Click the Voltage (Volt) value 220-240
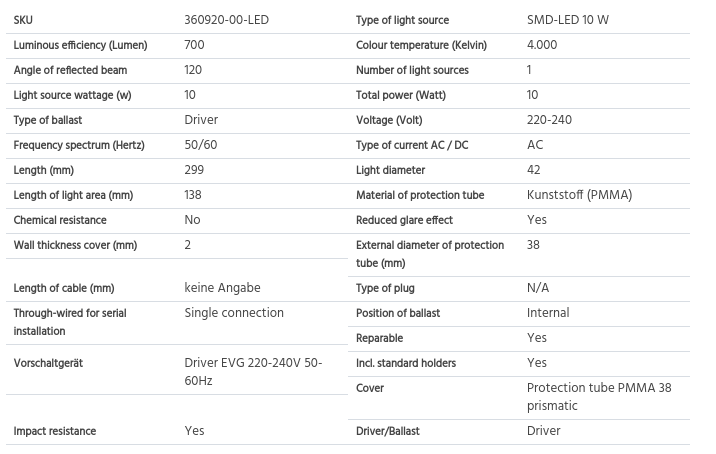Screen dimensions: 716x454 (x=549, y=120)
